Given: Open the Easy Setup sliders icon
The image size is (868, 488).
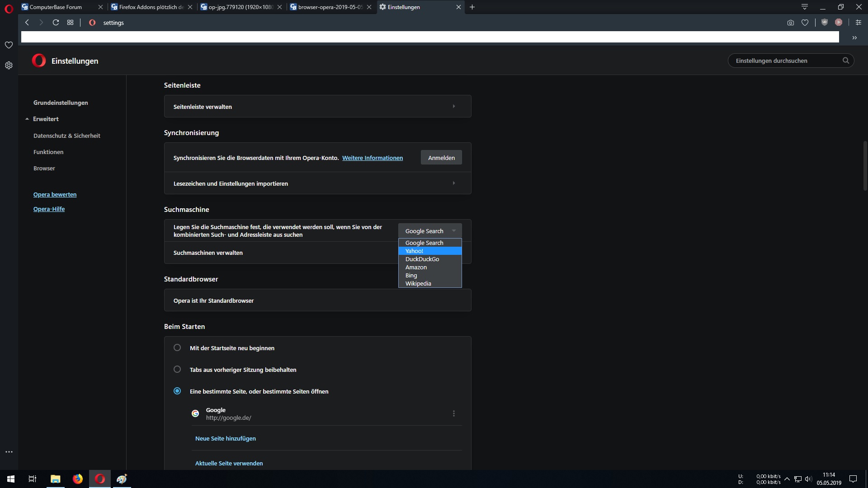Looking at the screenshot, I should 858,23.
